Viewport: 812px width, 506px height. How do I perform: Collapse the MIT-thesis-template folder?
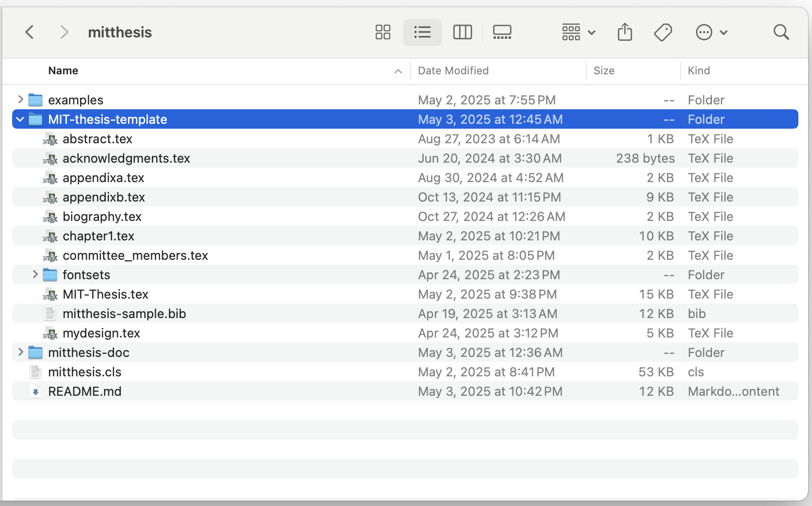20,119
